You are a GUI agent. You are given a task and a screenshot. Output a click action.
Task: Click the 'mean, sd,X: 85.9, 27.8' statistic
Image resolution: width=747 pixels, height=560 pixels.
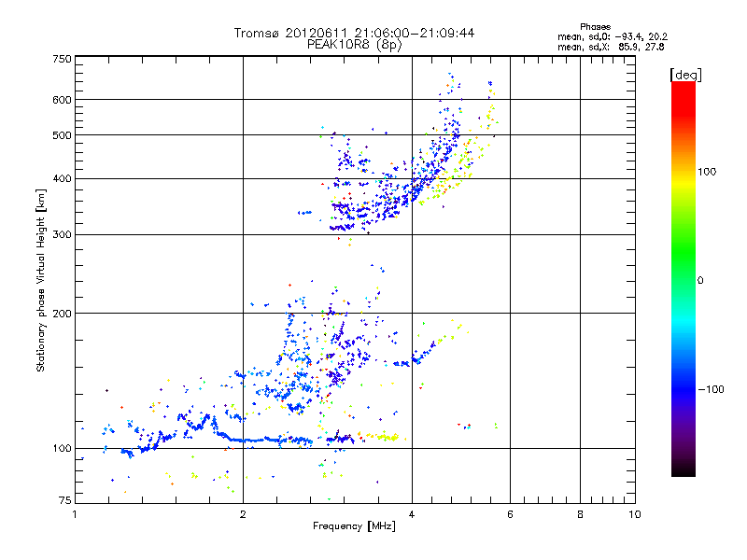[x=611, y=47]
